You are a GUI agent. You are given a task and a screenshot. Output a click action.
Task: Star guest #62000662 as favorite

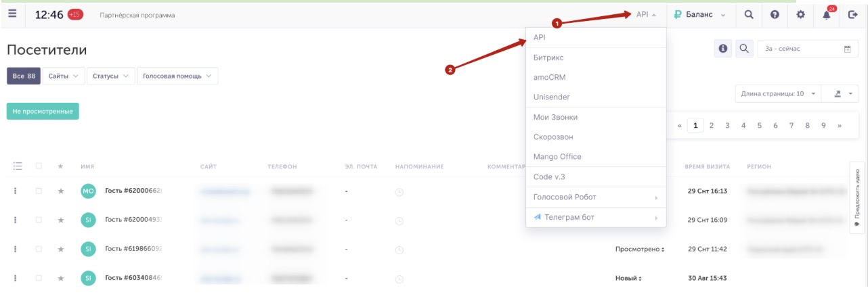point(60,191)
